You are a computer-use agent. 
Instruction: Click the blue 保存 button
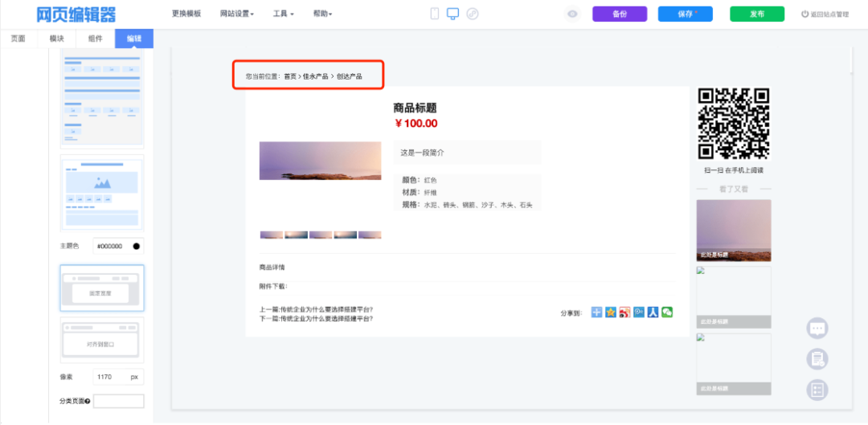click(685, 14)
